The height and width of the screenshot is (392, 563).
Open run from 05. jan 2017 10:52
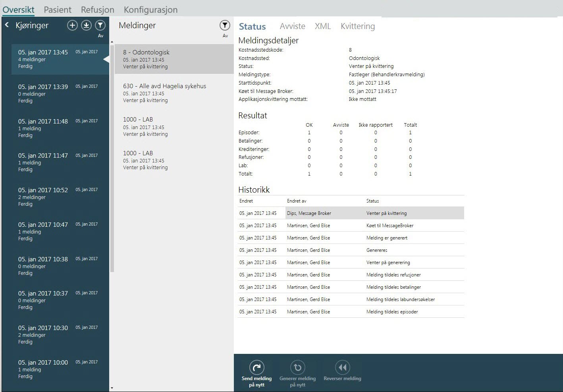[56, 197]
